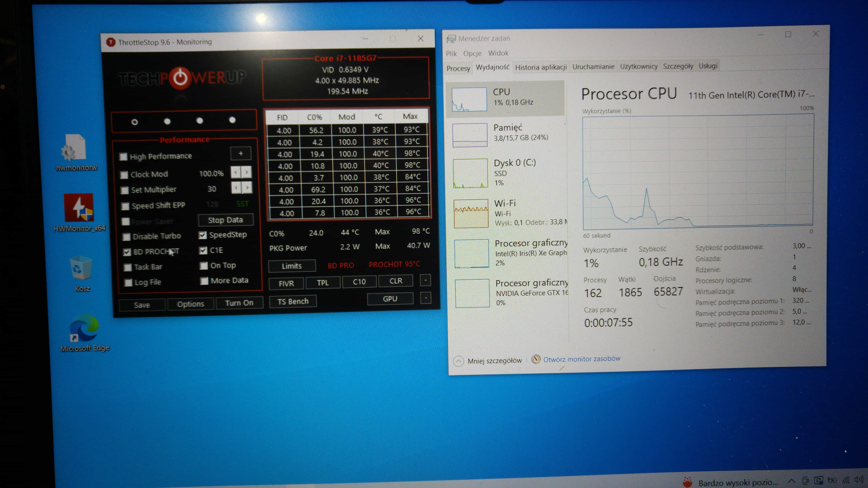Select the second ThrottleStop profile radio button
The height and width of the screenshot is (488, 868).
click(x=167, y=121)
